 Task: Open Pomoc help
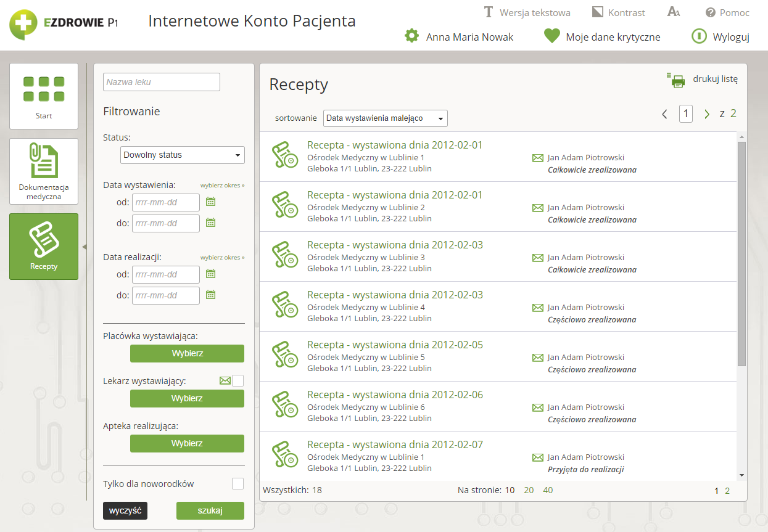tap(727, 12)
